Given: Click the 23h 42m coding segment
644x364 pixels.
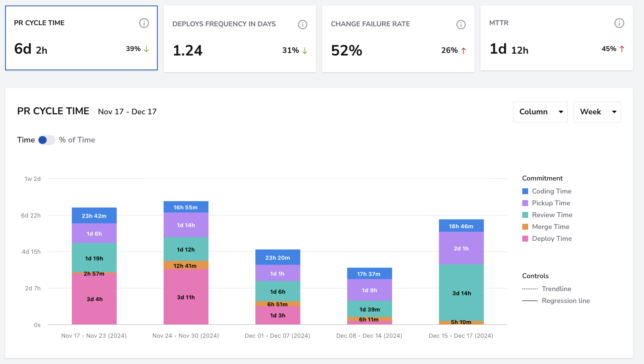Looking at the screenshot, I should point(94,216).
